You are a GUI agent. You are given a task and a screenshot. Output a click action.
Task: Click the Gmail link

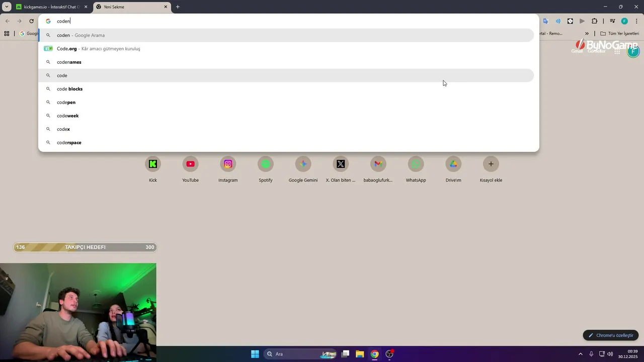click(577, 51)
